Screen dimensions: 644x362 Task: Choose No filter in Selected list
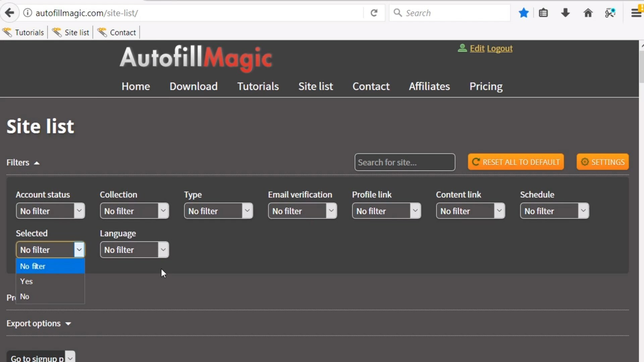(x=50, y=266)
